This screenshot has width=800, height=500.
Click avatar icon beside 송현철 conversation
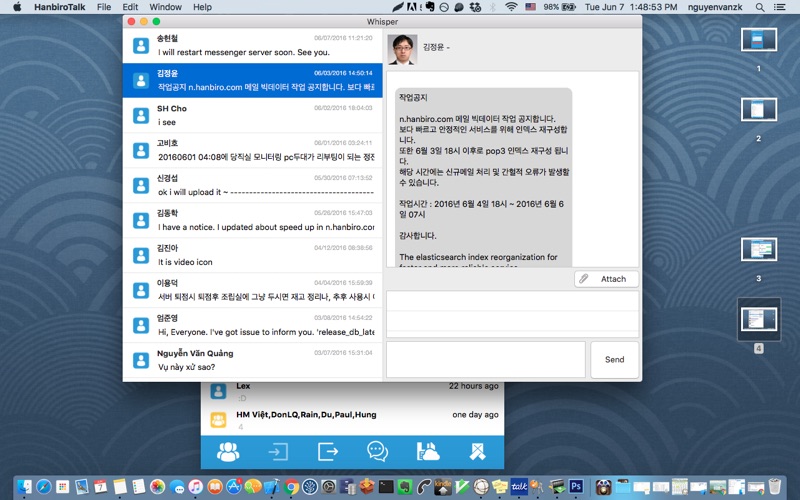point(141,45)
